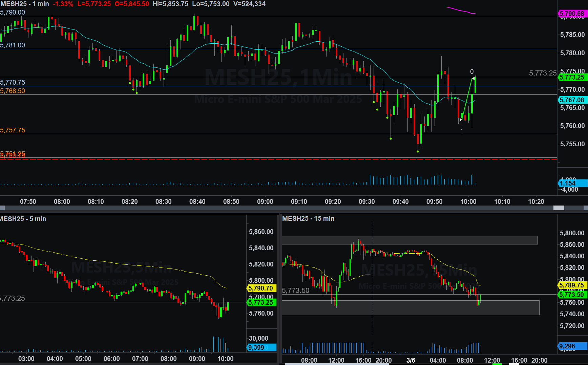The image size is (588, 365).
Task: Click the 09:10 time label
Action: [x=299, y=201]
